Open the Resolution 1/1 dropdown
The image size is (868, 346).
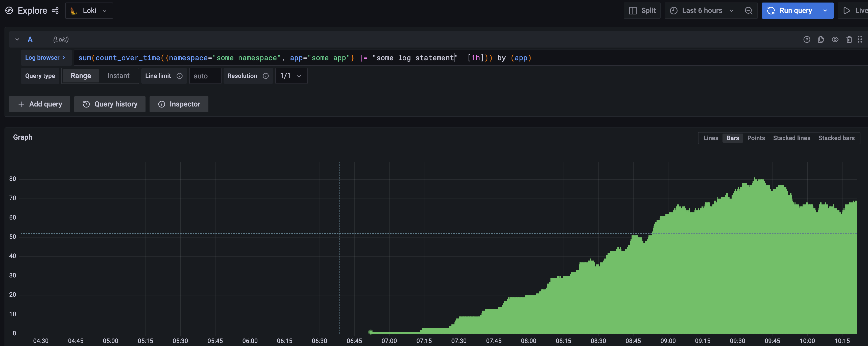pos(291,76)
